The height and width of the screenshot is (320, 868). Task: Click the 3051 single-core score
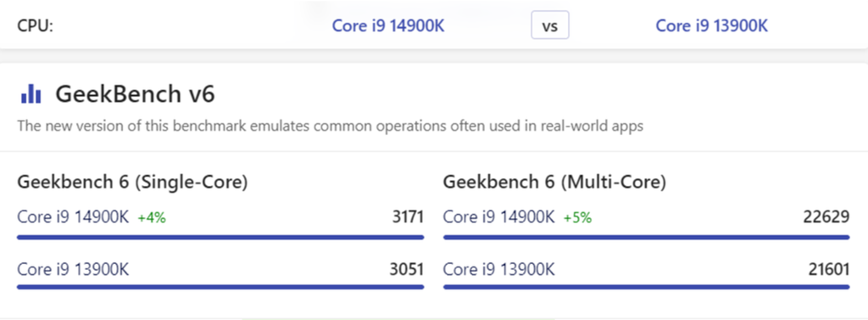point(406,270)
